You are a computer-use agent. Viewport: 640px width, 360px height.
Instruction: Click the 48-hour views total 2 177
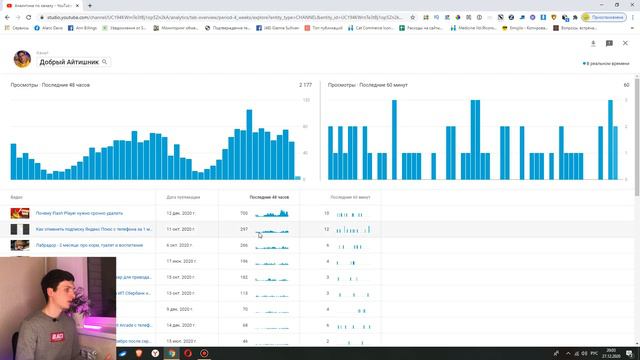305,85
